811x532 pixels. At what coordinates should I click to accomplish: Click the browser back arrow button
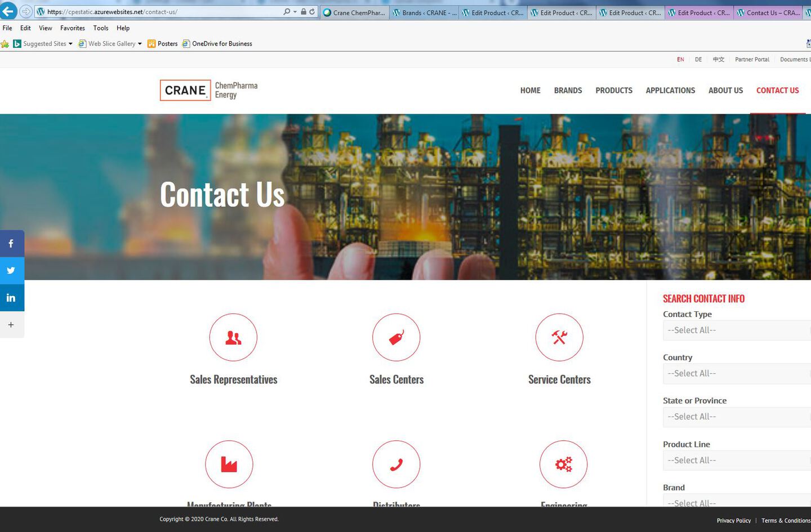coord(8,11)
